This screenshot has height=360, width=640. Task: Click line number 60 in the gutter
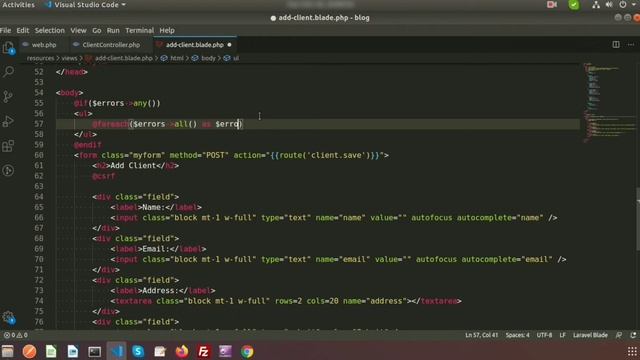[x=39, y=155]
